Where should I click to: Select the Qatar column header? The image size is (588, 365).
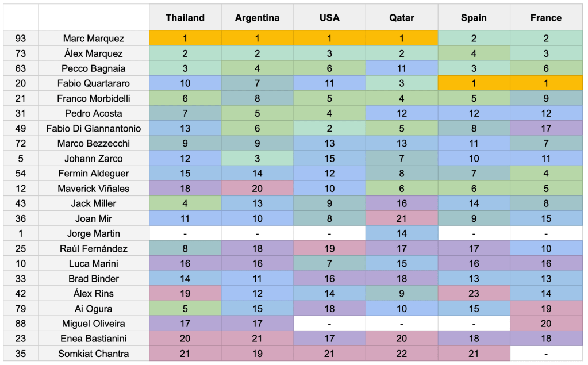[401, 18]
